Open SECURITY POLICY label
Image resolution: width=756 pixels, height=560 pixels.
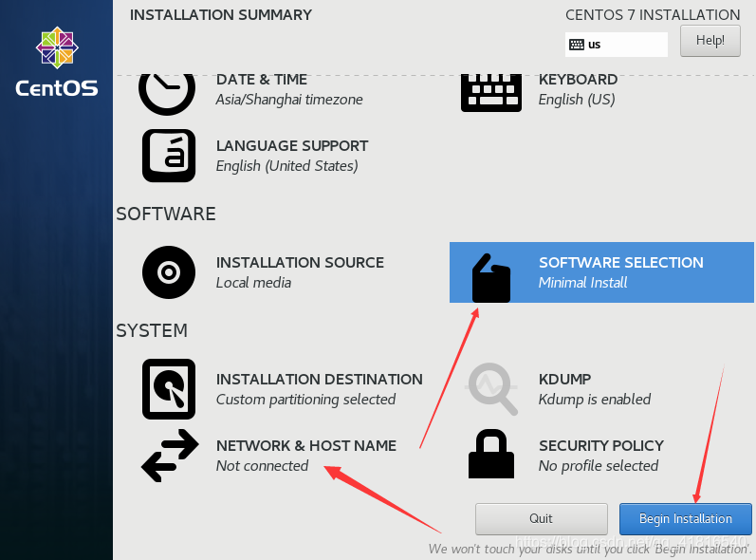tap(601, 446)
